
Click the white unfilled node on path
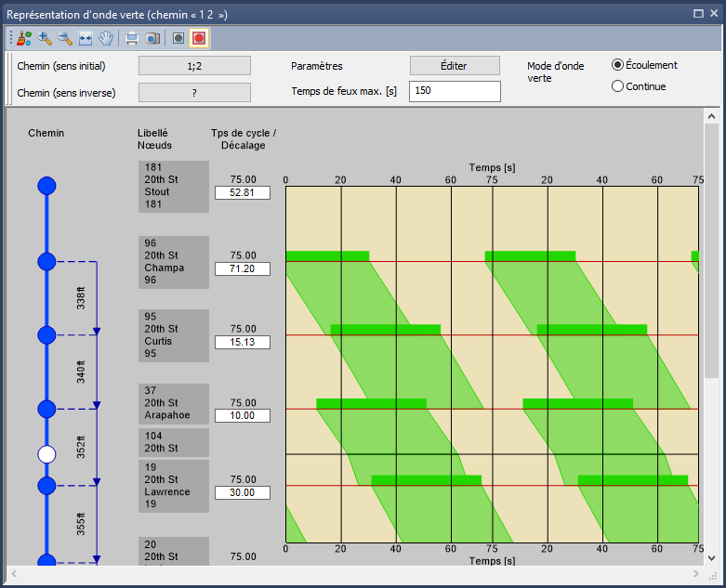[x=46, y=454]
